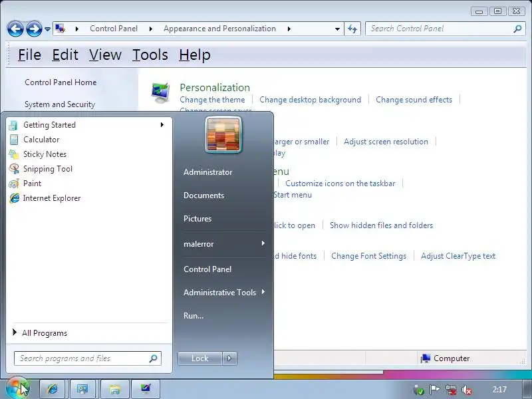Open Change Font Settings link

pyautogui.click(x=369, y=256)
